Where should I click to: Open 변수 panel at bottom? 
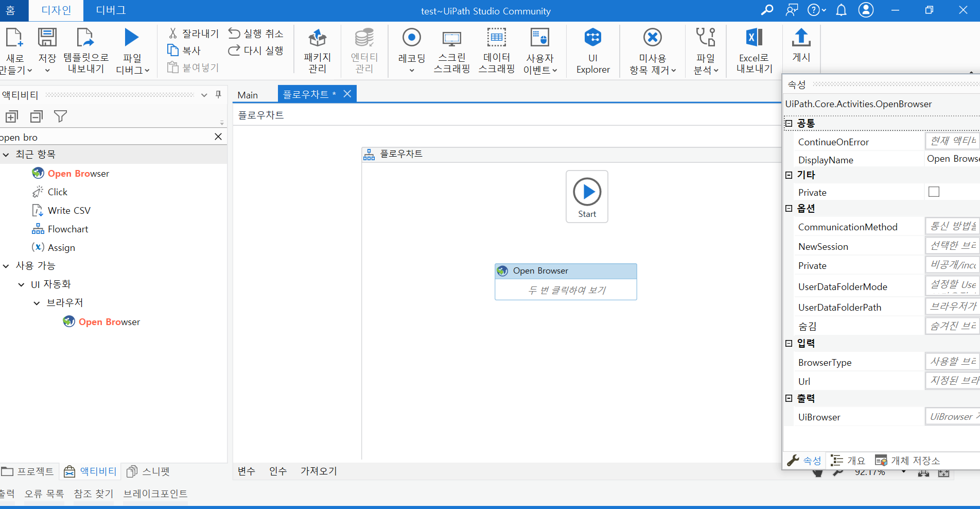point(247,471)
